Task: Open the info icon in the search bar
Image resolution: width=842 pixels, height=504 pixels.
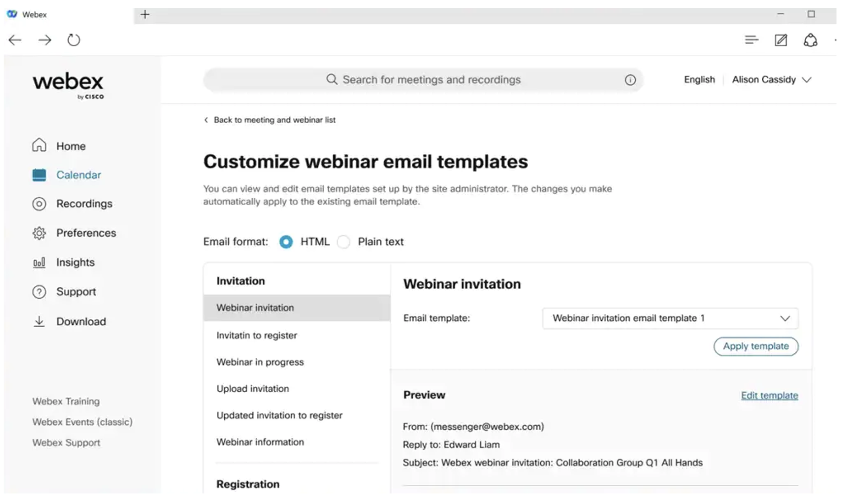Action: 630,80
